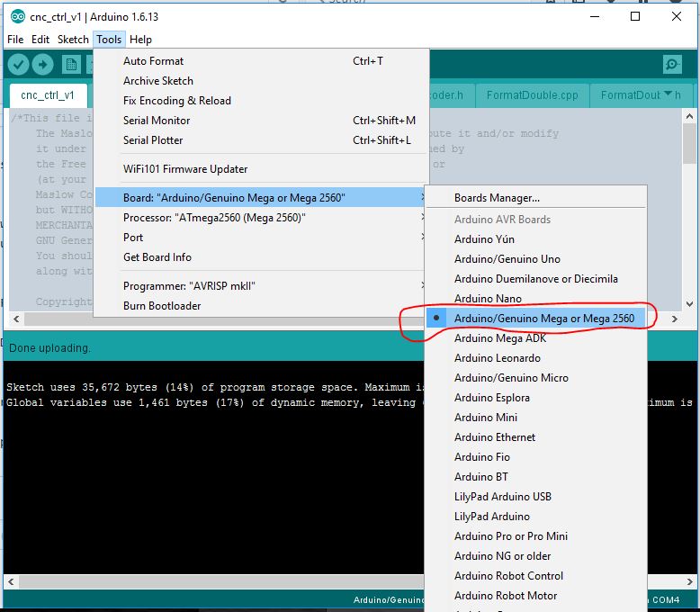Switch to the FormatDouble.h tab

641,95
